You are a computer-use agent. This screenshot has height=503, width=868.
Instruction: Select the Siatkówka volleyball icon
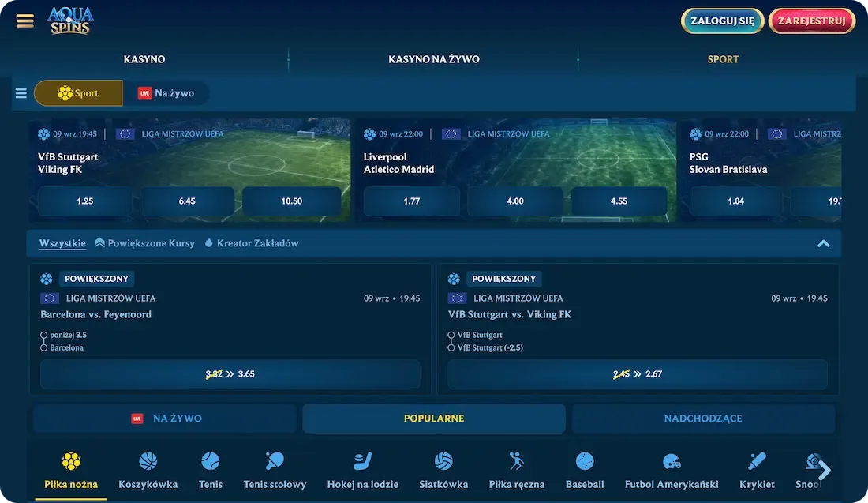(443, 461)
